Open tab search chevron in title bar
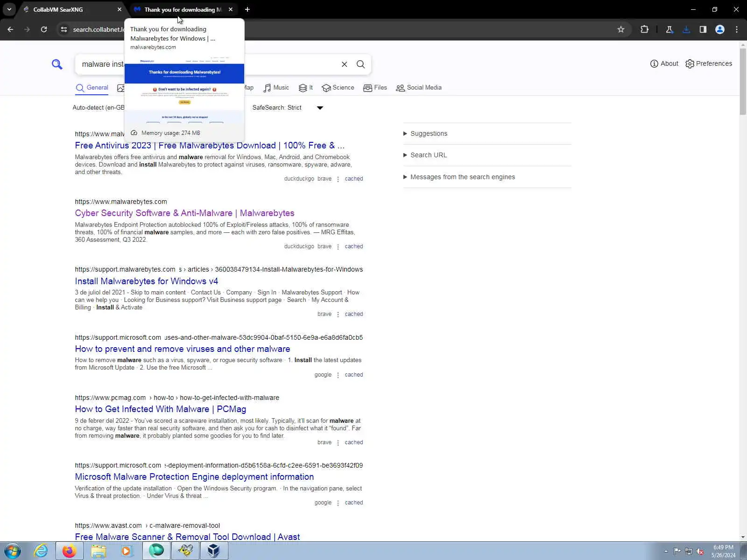Image resolution: width=747 pixels, height=560 pixels. [9, 9]
